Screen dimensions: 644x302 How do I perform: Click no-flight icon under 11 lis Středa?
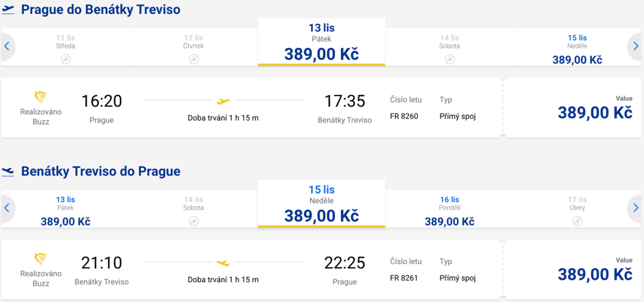[65, 59]
